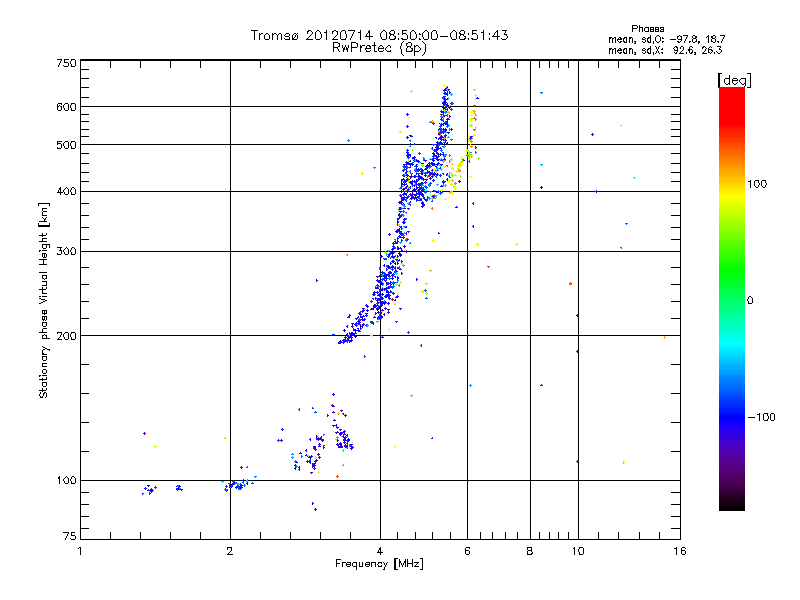The width and height of the screenshot is (800, 600).
Task: Click the "[deg]" colorbar unit label
Action: (734, 80)
